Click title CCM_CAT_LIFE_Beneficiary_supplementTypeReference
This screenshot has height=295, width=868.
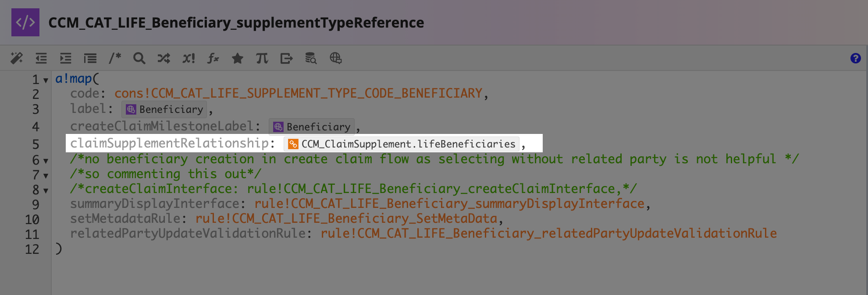(x=236, y=22)
